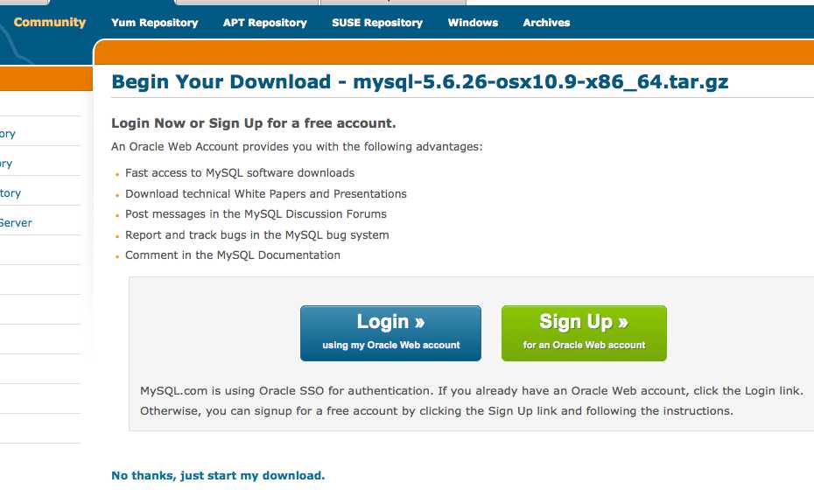Image resolution: width=814 pixels, height=504 pixels.
Task: Open the Archives tab
Action: pyautogui.click(x=546, y=23)
